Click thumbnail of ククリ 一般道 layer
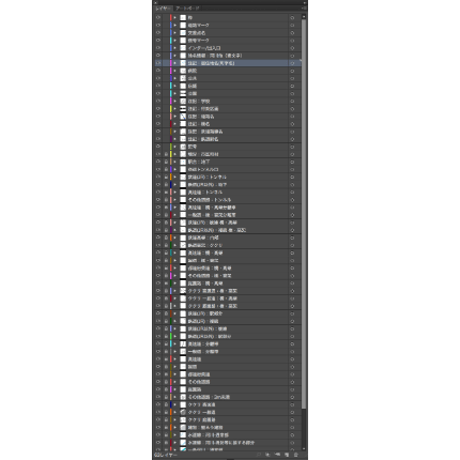This screenshot has height=460, width=460. [x=183, y=412]
